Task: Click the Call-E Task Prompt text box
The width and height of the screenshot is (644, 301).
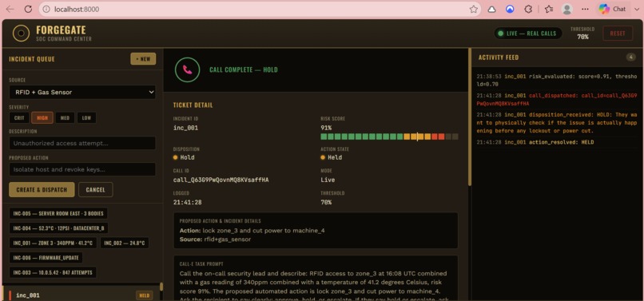Action: click(316, 278)
